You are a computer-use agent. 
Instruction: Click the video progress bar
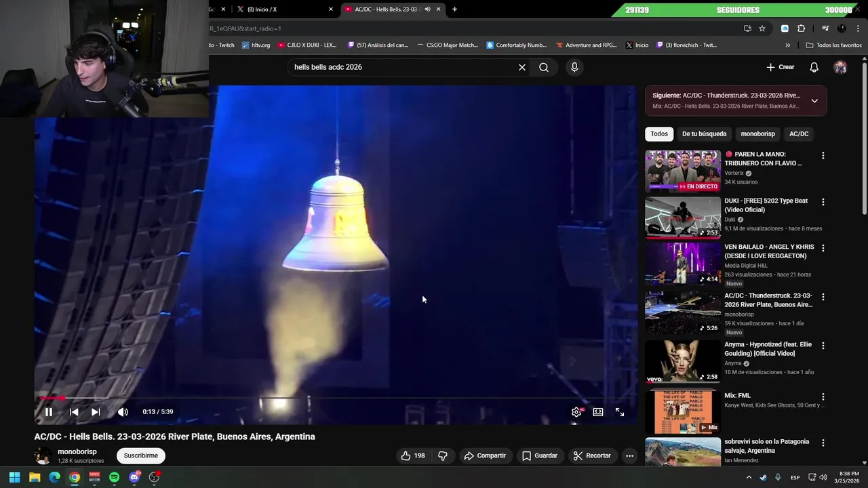click(x=336, y=399)
